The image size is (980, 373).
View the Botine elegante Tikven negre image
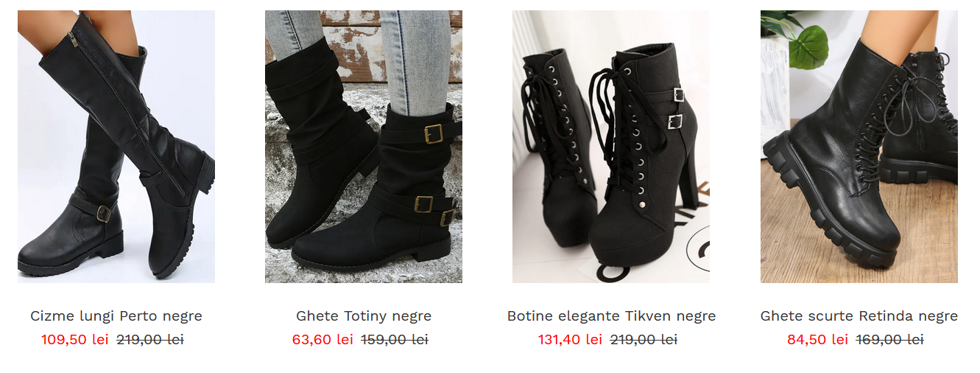pos(611,147)
